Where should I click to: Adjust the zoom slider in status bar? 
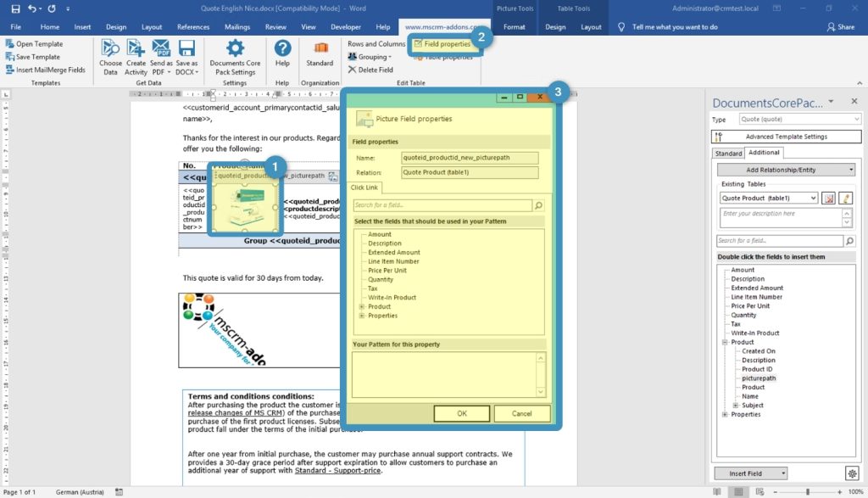click(x=808, y=492)
